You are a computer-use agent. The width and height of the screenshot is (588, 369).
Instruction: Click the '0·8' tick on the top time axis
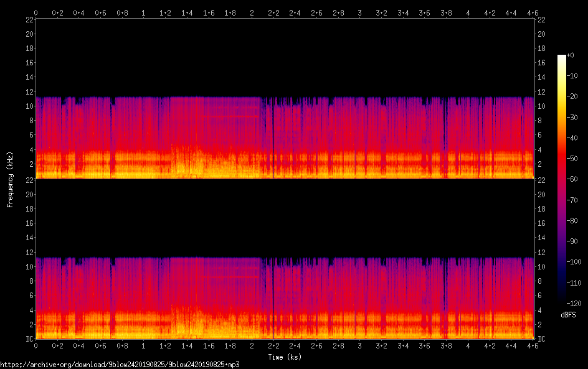tap(122, 12)
